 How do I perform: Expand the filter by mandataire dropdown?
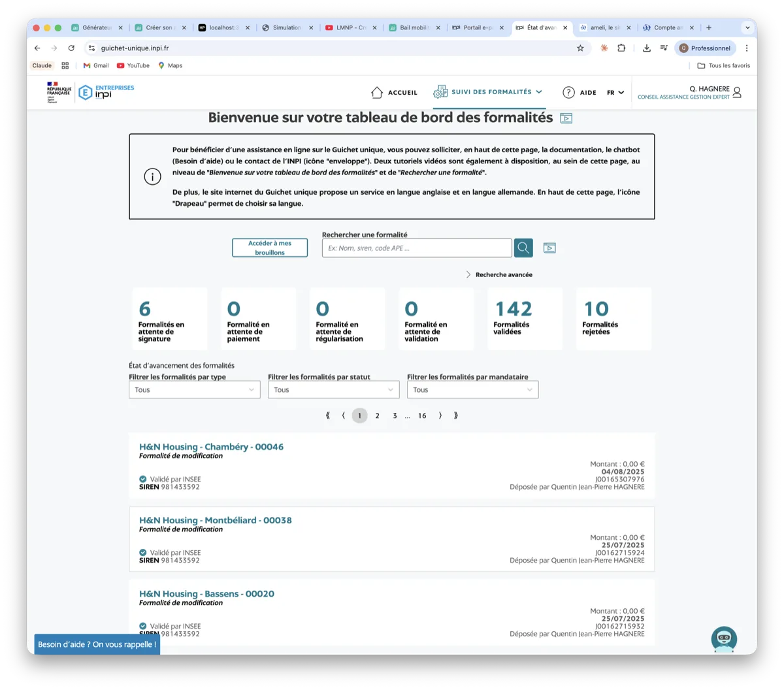pos(472,389)
